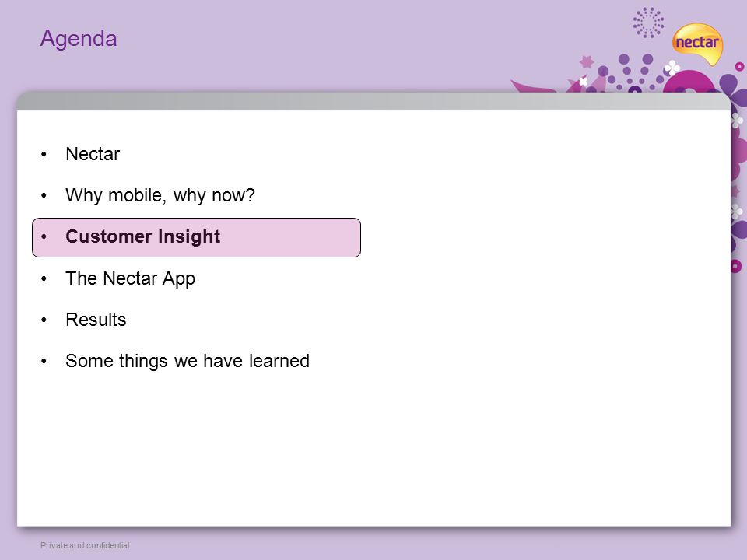The image size is (747, 560).
Task: Select the Agenda slide title
Action: 79,39
